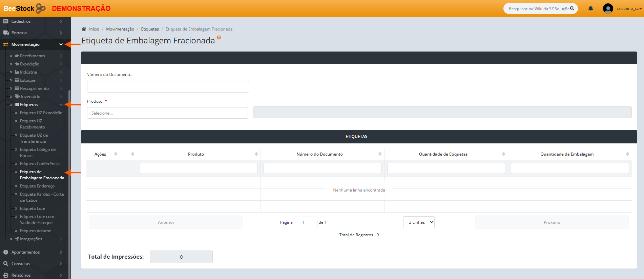The width and height of the screenshot is (644, 279).
Task: Click the Número do Documento input field
Action: click(x=168, y=87)
